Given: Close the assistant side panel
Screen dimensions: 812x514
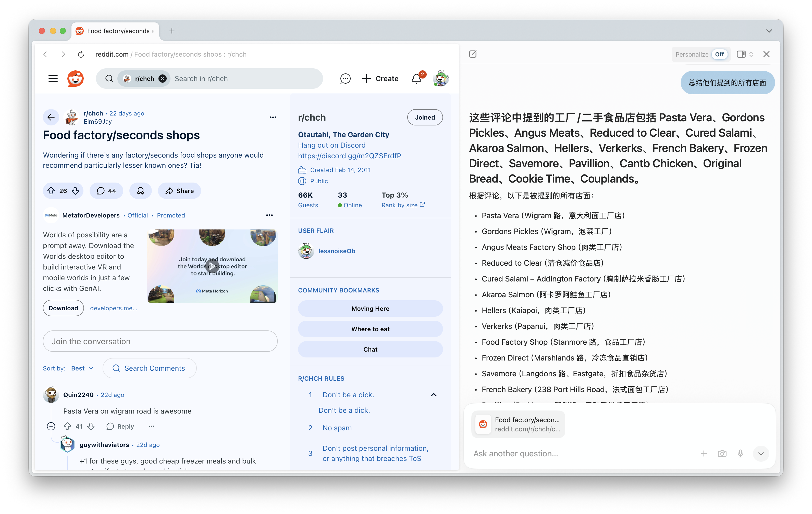Looking at the screenshot, I should click(767, 54).
